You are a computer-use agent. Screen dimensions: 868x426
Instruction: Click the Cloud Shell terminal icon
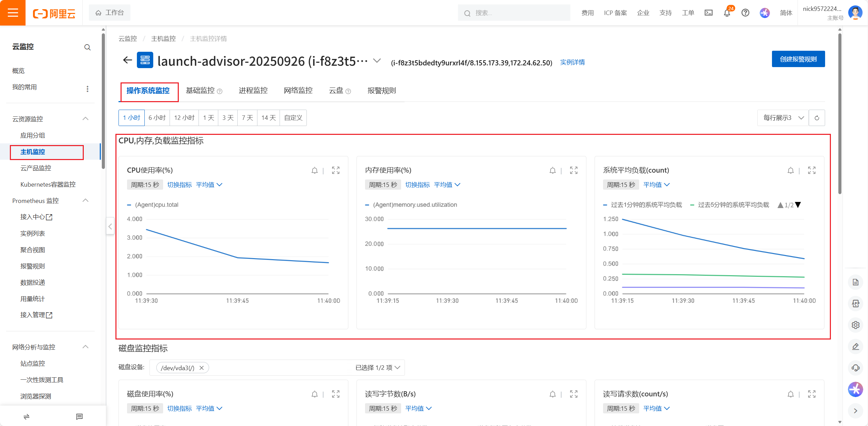pyautogui.click(x=708, y=13)
